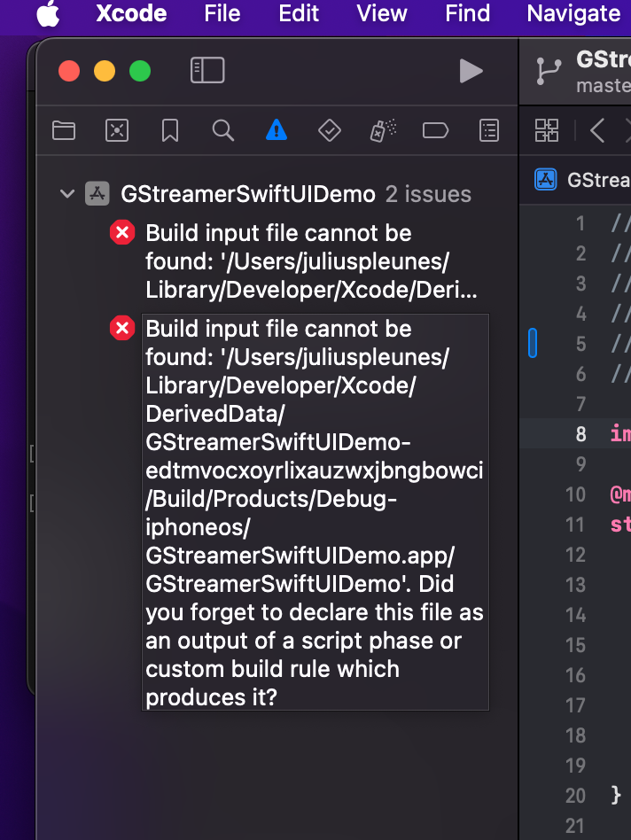631x840 pixels.
Task: Close the Xcode window with the red button
Action: [69, 71]
